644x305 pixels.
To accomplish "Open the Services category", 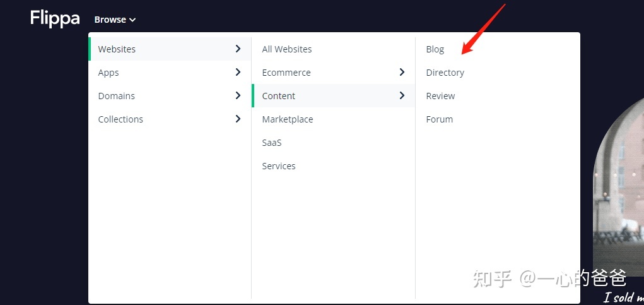I will tap(279, 166).
